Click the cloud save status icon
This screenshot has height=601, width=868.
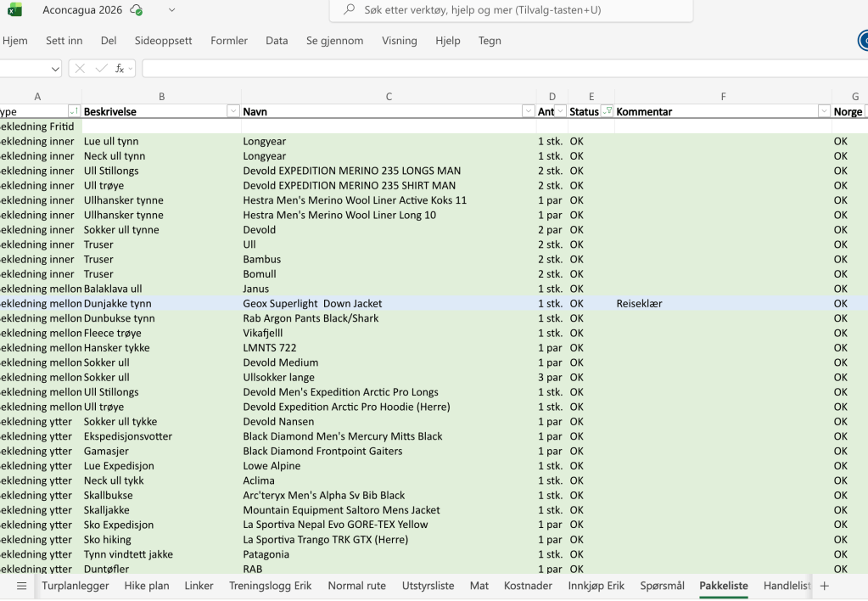click(x=137, y=10)
